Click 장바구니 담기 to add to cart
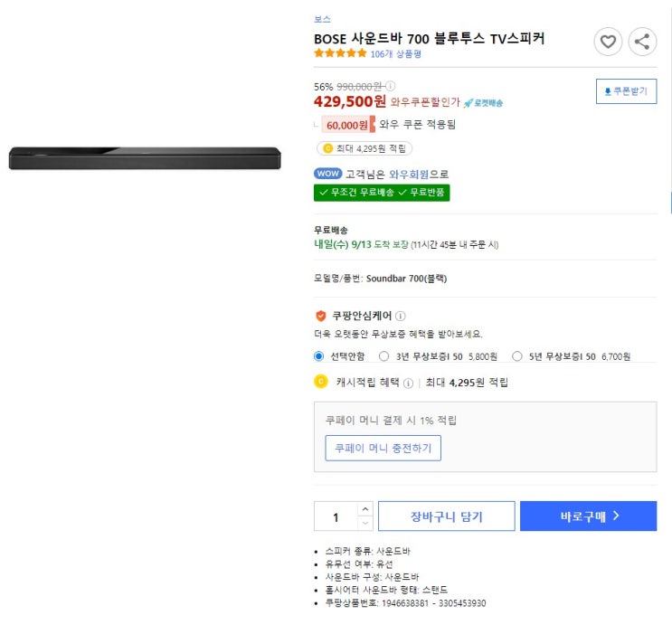 (x=446, y=516)
